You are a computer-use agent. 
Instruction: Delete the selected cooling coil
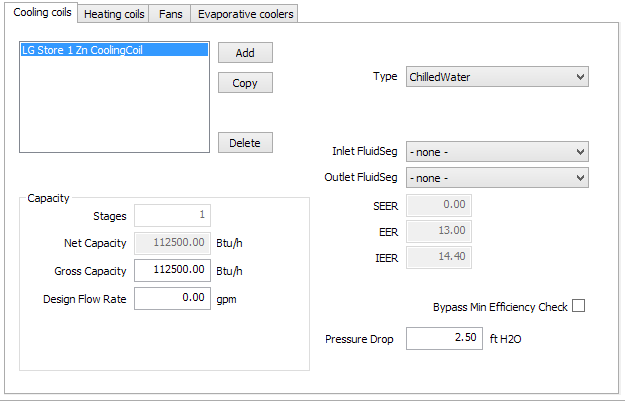coord(245,143)
